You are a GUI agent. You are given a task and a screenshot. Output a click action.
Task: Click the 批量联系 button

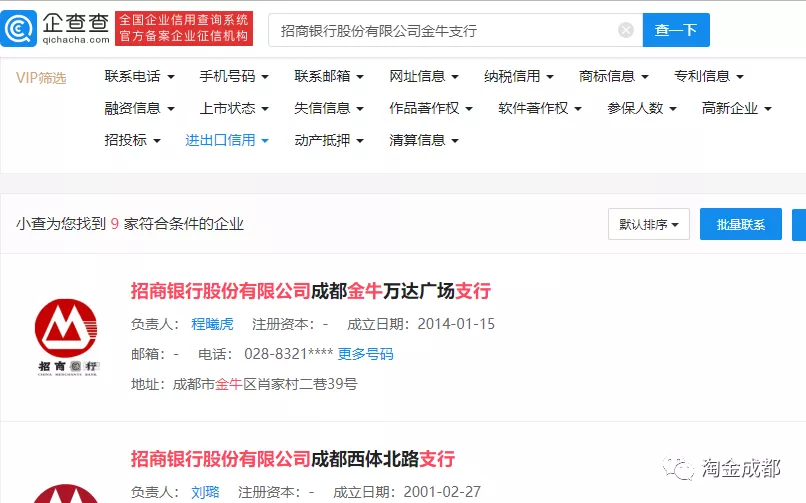coord(741,224)
